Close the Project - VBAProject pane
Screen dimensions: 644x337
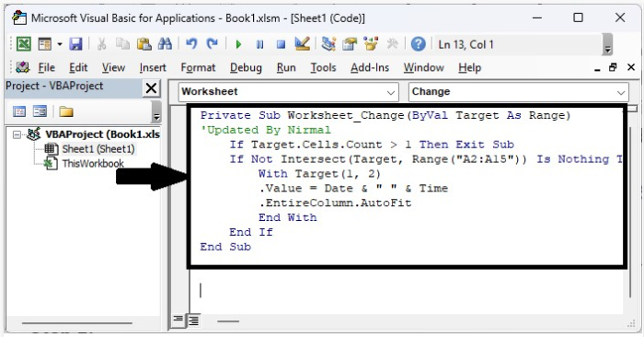coord(151,88)
